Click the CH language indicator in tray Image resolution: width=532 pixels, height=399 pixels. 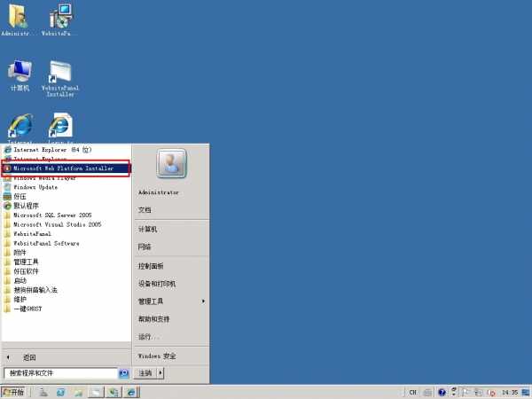point(412,392)
